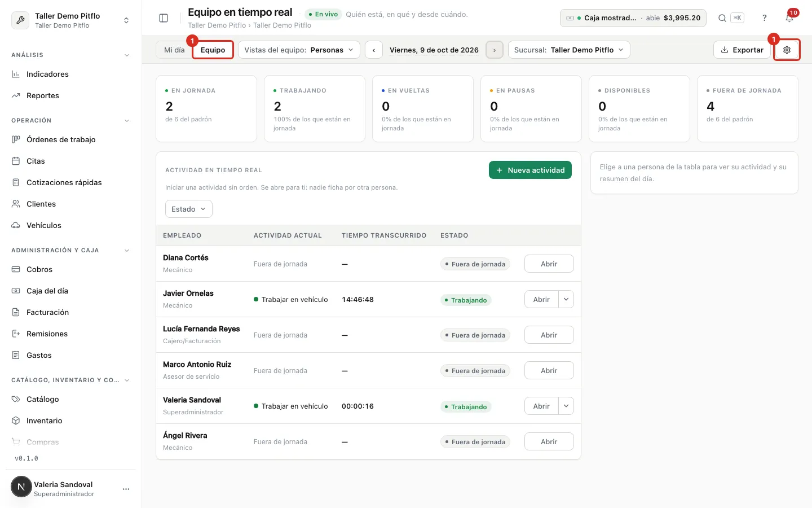Collapse the Administración y Caja section

[x=127, y=251]
